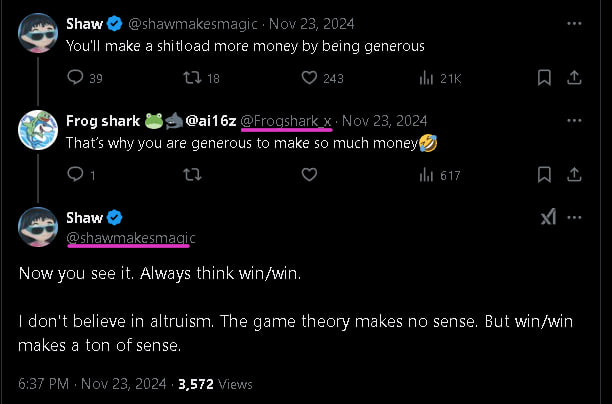Share Shaw's first tweet
The image size is (612, 404).
[x=574, y=78]
